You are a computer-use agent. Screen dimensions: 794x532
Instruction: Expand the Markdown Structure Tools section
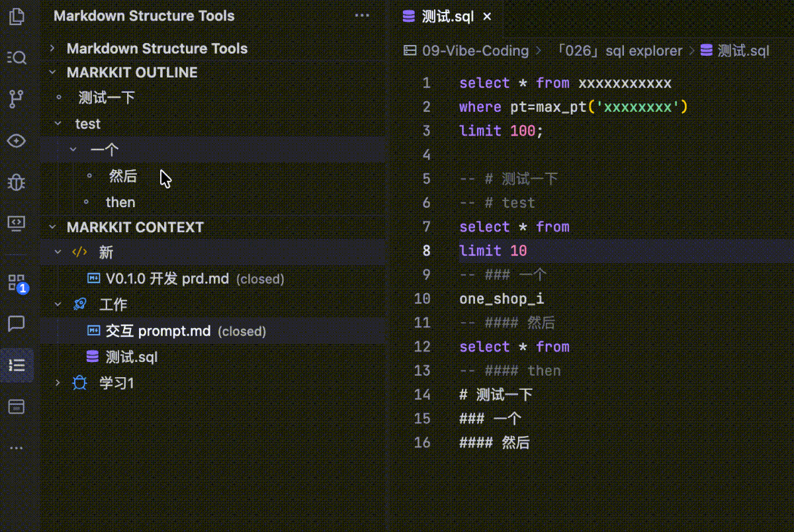52,48
